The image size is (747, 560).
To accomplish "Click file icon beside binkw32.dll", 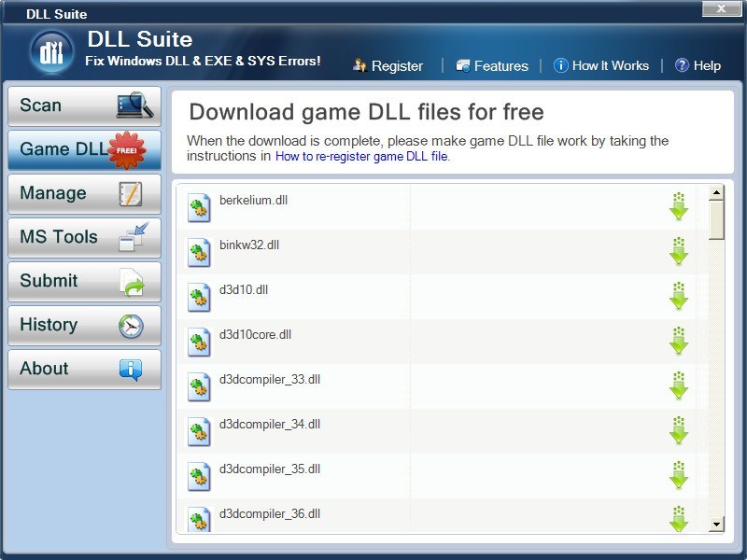I will tap(199, 252).
